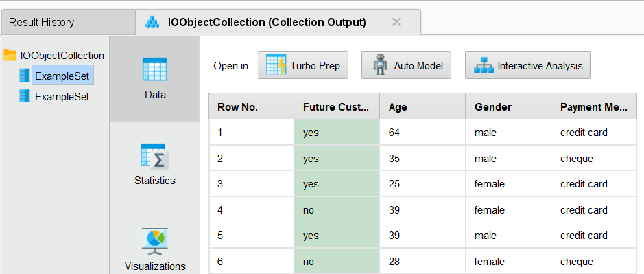Screen dimensions: 644x274
Task: Click the 'no' cell in row 6
Action: click(337, 261)
